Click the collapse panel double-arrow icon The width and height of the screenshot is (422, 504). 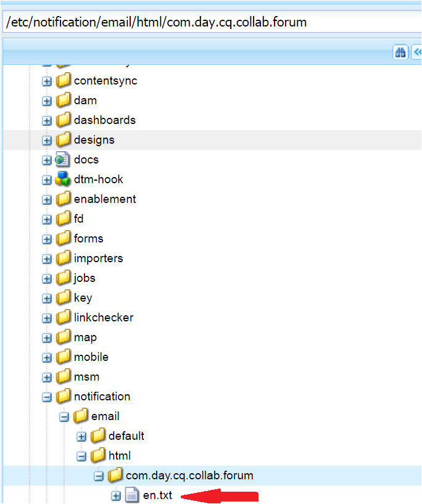pyautogui.click(x=416, y=53)
